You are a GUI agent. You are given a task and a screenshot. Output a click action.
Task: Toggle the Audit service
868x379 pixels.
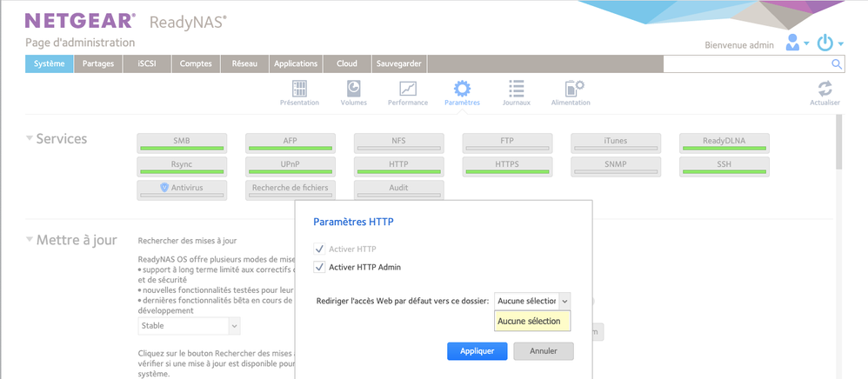pos(398,189)
